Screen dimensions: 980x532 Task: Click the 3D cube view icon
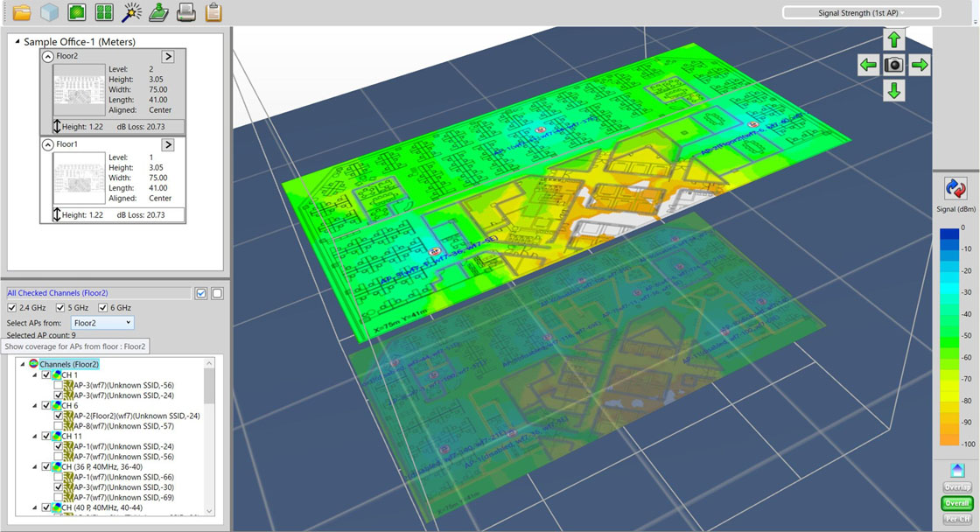coord(49,12)
